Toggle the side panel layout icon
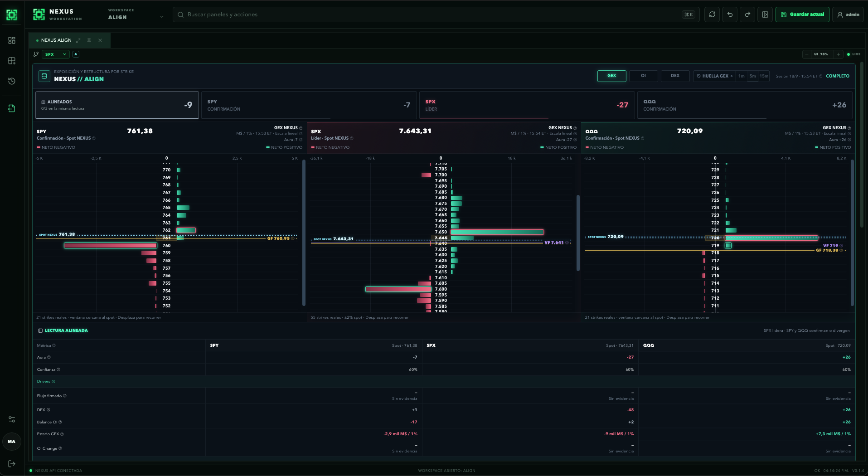 (x=765, y=15)
